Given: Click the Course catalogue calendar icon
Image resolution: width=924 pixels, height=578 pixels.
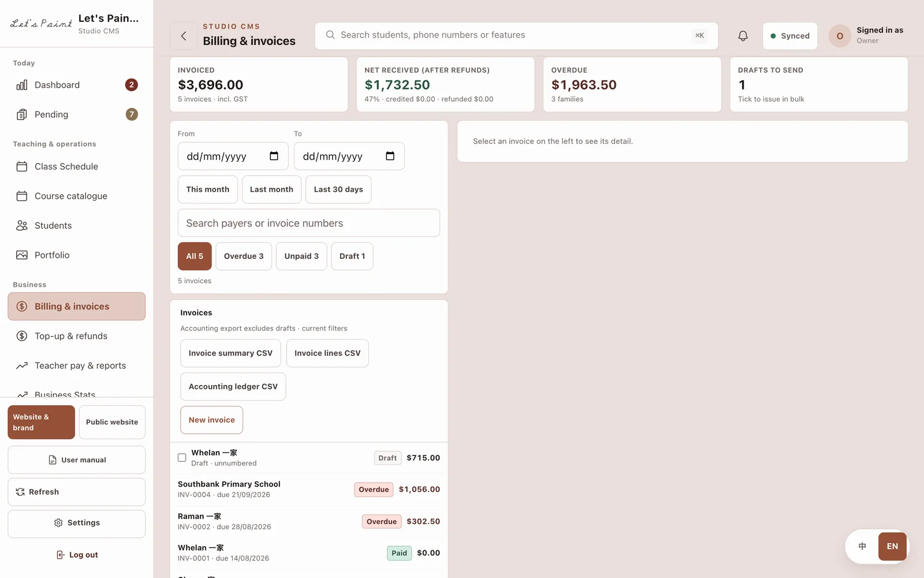Looking at the screenshot, I should (x=22, y=196).
